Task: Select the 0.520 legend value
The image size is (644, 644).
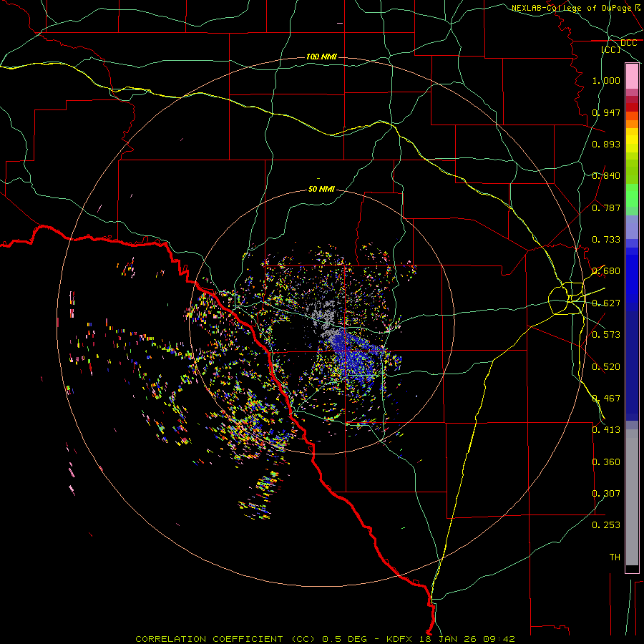Action: point(606,367)
